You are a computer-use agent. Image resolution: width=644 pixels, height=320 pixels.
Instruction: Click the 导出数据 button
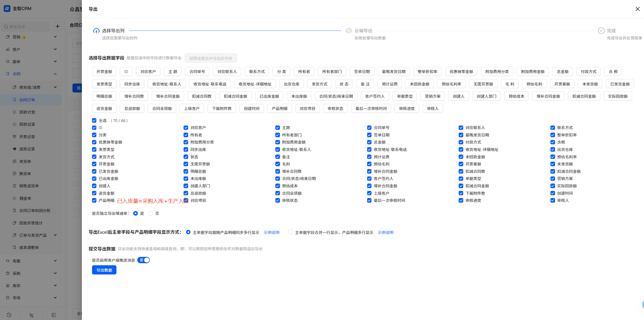pos(104,270)
